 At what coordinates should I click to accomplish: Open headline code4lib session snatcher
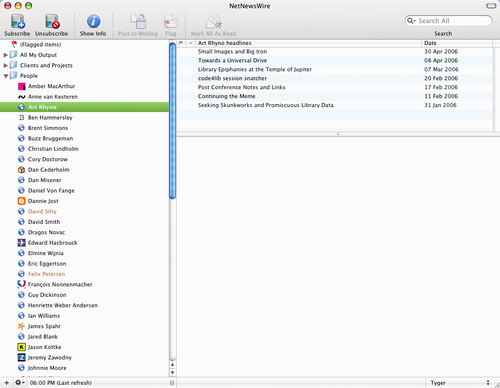(232, 78)
